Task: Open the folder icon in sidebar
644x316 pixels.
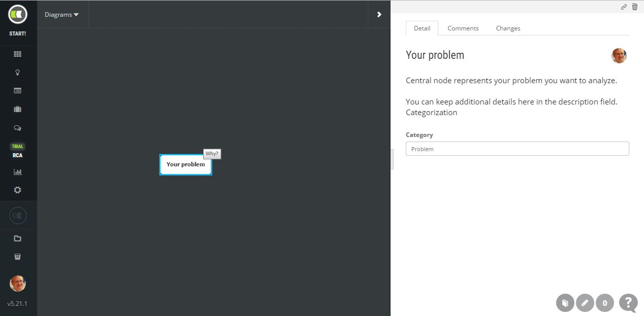Action: pyautogui.click(x=18, y=238)
